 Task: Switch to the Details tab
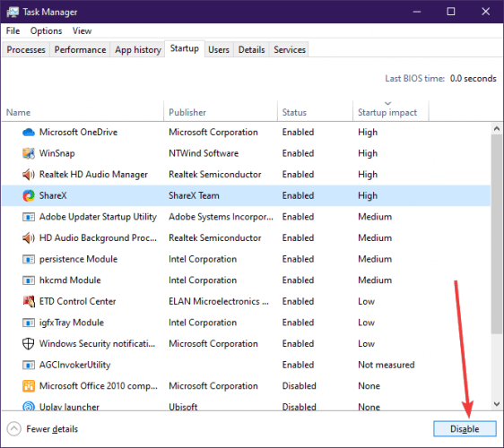point(251,49)
